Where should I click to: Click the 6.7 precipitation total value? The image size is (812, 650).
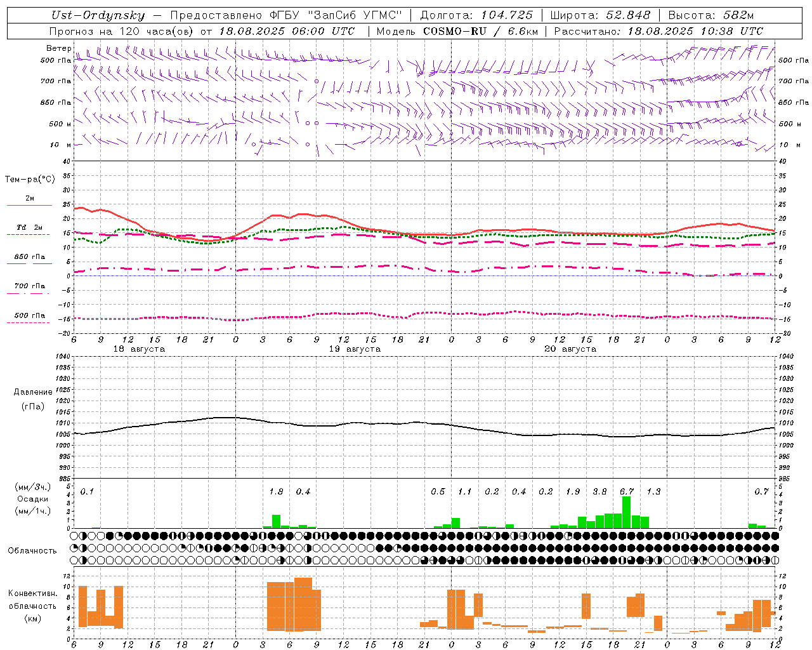click(x=627, y=492)
